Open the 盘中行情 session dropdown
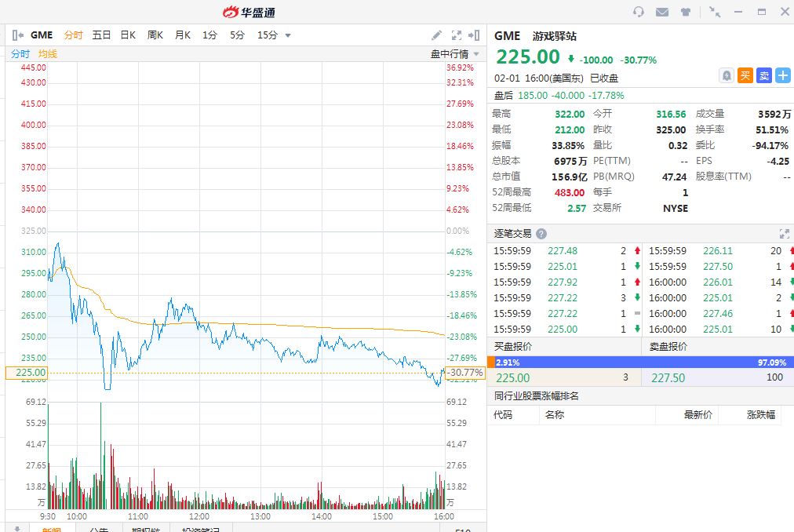This screenshot has height=532, width=794. 454,54
